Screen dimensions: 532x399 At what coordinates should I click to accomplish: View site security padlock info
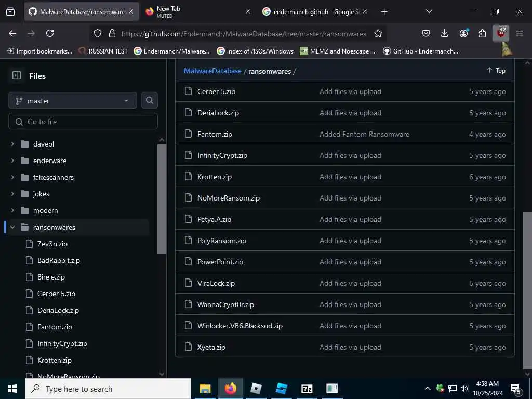[112, 33]
